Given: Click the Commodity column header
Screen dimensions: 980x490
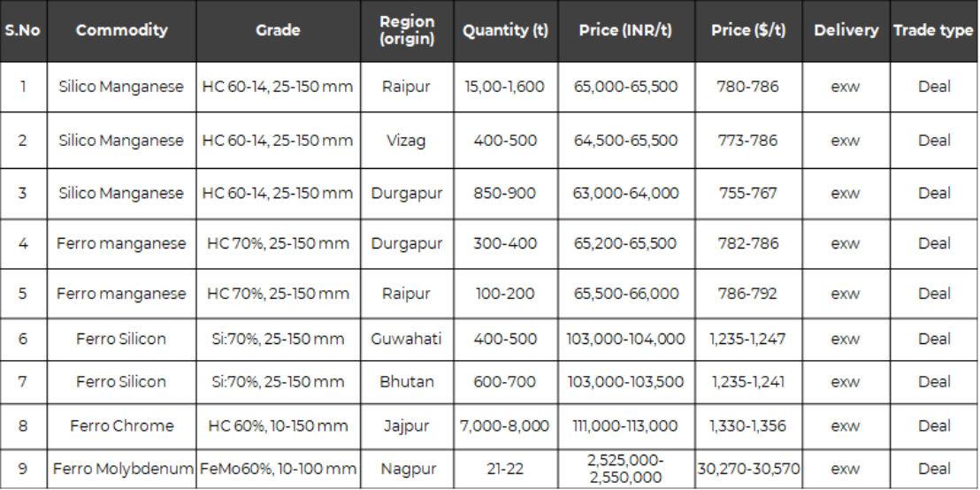Looking at the screenshot, I should coord(122,31).
